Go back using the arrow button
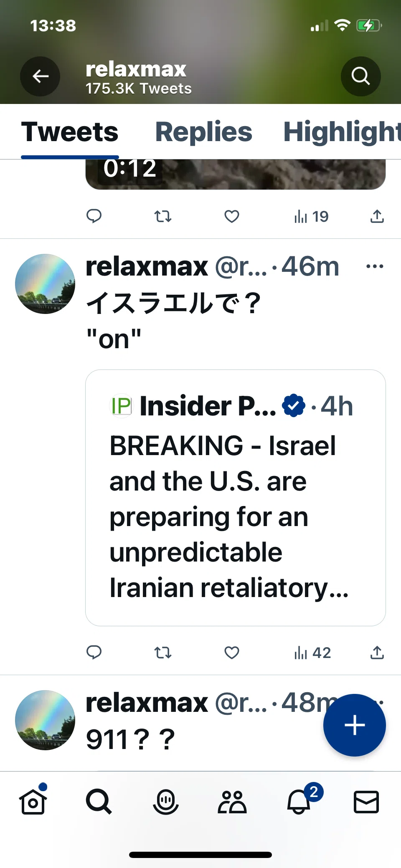The height and width of the screenshot is (868, 401). [40, 76]
